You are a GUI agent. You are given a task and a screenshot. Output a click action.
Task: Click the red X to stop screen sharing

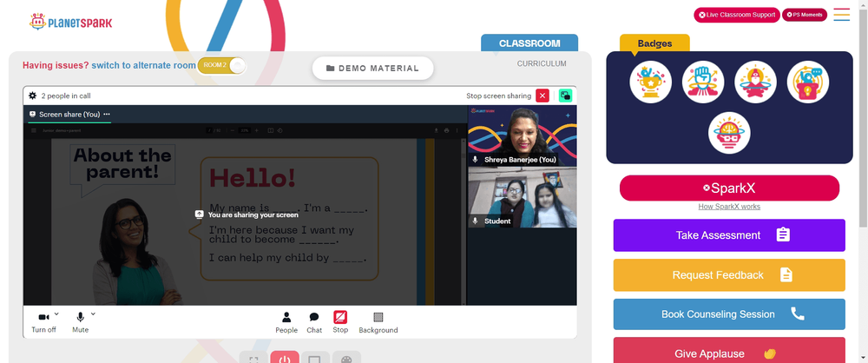tap(542, 96)
